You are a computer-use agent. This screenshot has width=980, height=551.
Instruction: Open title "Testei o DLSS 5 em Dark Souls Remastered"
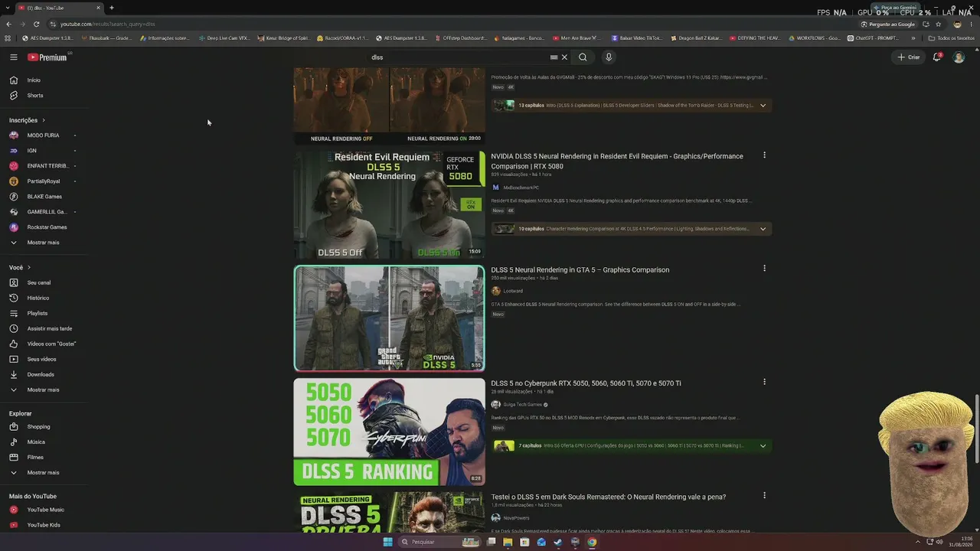(x=609, y=497)
